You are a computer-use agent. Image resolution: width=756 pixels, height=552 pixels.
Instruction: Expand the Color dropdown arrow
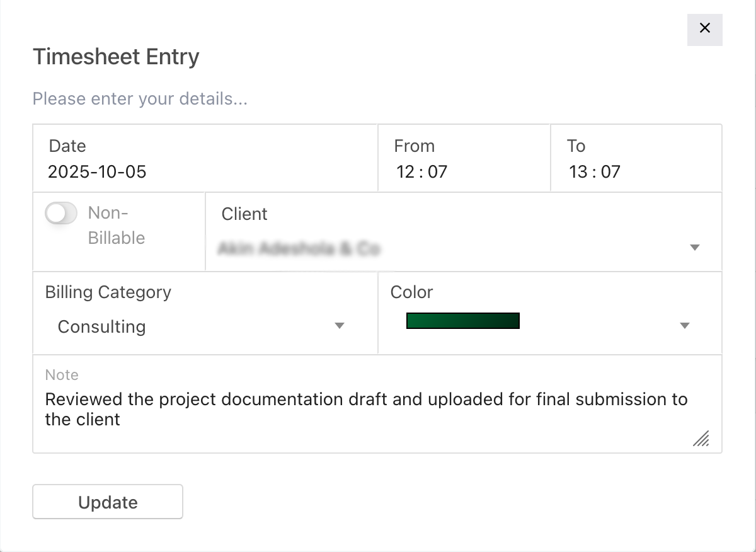[x=685, y=326]
